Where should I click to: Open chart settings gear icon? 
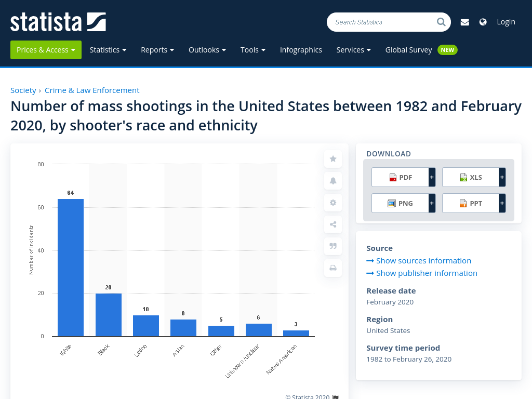(x=333, y=203)
